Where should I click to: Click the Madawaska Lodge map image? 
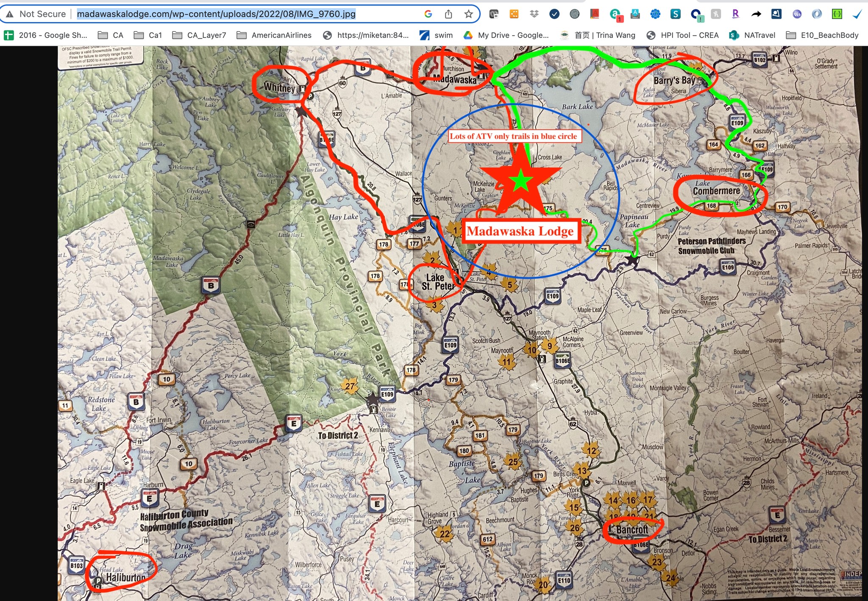tap(460, 323)
